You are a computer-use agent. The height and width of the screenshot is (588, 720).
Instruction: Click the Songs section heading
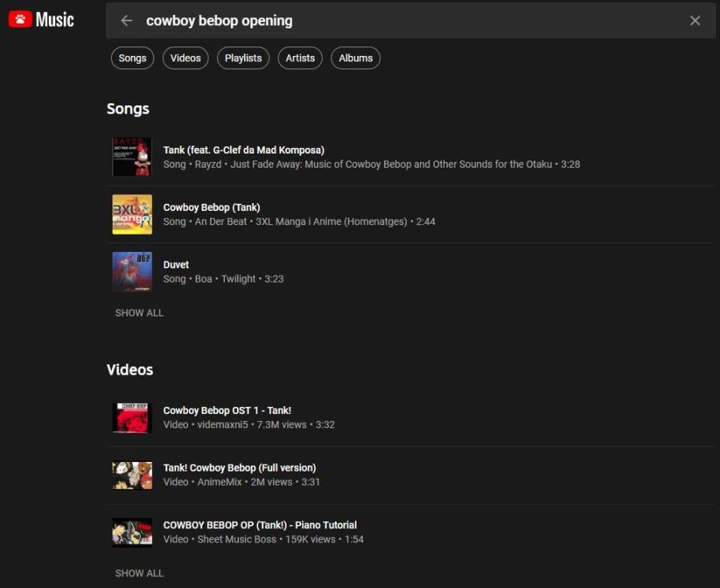click(x=128, y=109)
